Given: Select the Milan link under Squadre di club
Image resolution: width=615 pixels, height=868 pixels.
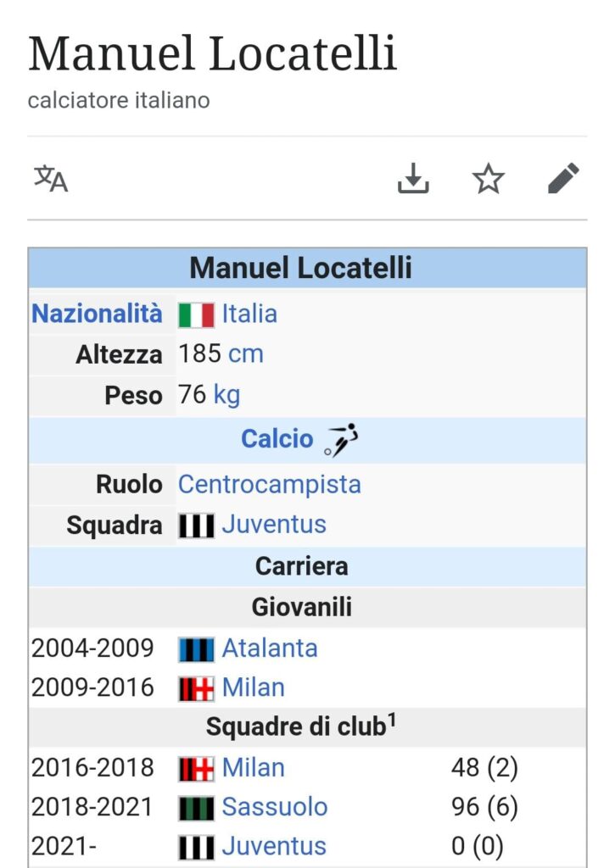Looking at the screenshot, I should click(x=254, y=767).
